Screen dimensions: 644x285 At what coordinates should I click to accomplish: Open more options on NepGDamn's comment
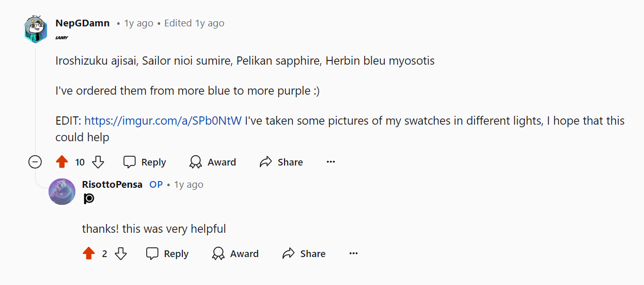click(x=331, y=162)
